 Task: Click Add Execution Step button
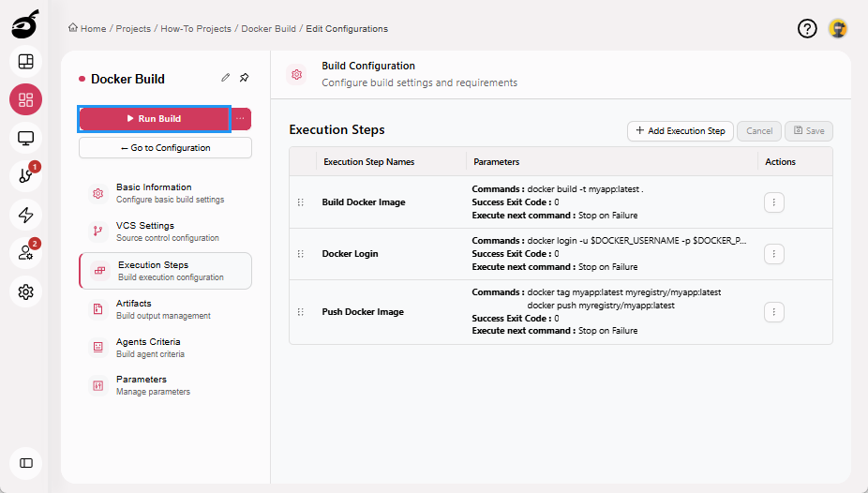point(680,131)
